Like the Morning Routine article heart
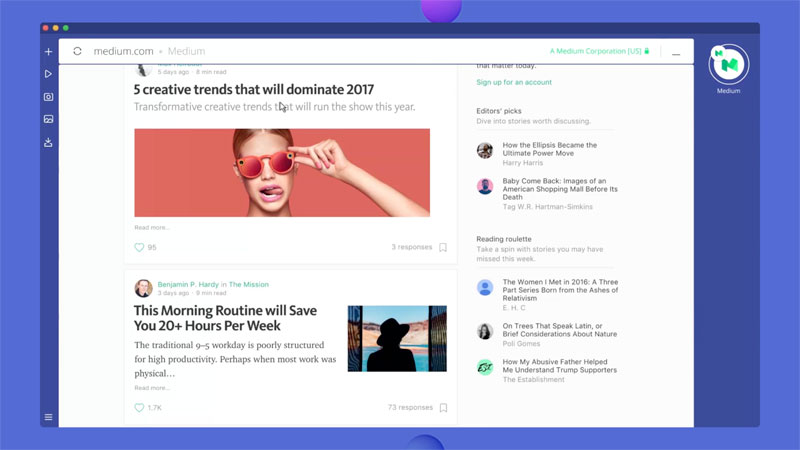The image size is (800, 450). click(x=139, y=408)
